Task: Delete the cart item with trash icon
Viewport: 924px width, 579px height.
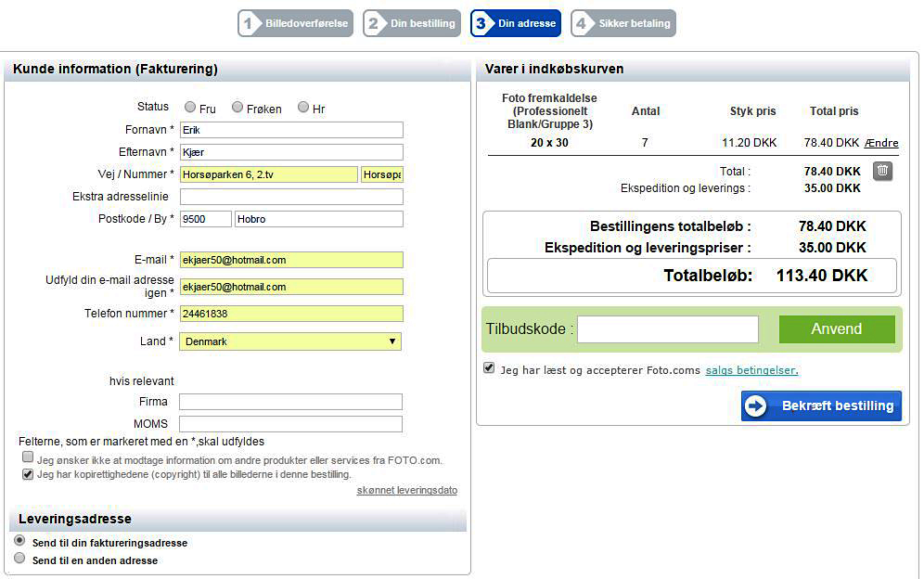Action: (x=883, y=171)
